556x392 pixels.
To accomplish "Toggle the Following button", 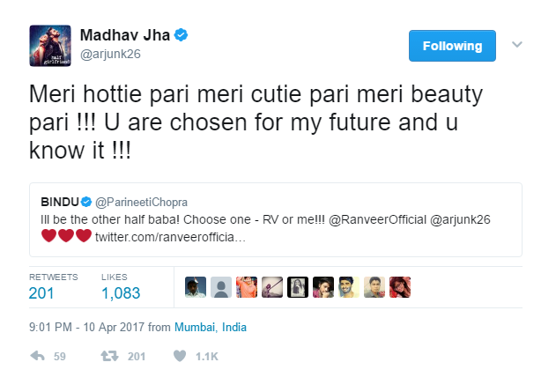I will click(x=452, y=46).
